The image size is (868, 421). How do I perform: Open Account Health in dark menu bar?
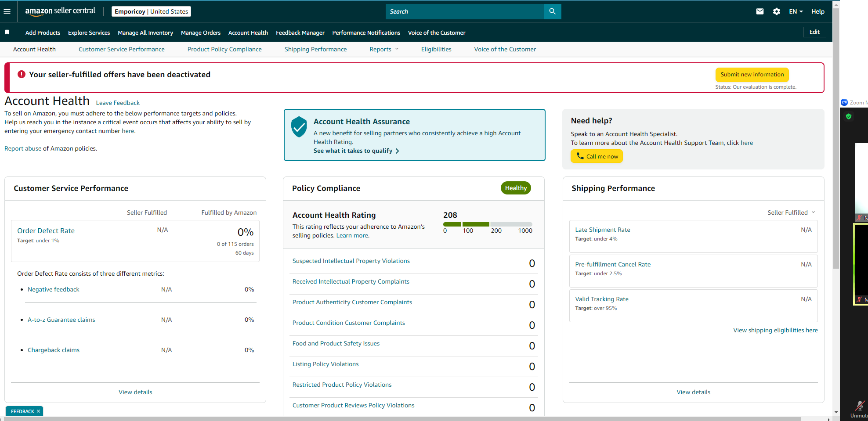[248, 32]
